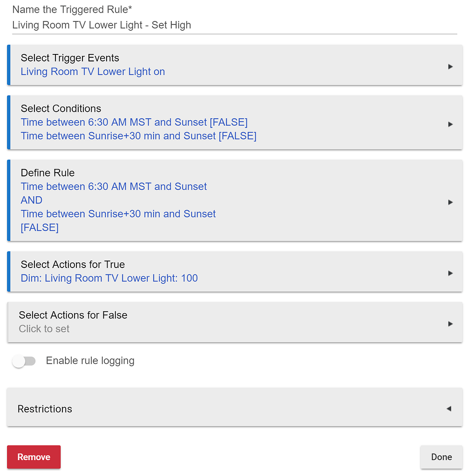Click the arrow icon on Select Trigger Events

pos(450,67)
